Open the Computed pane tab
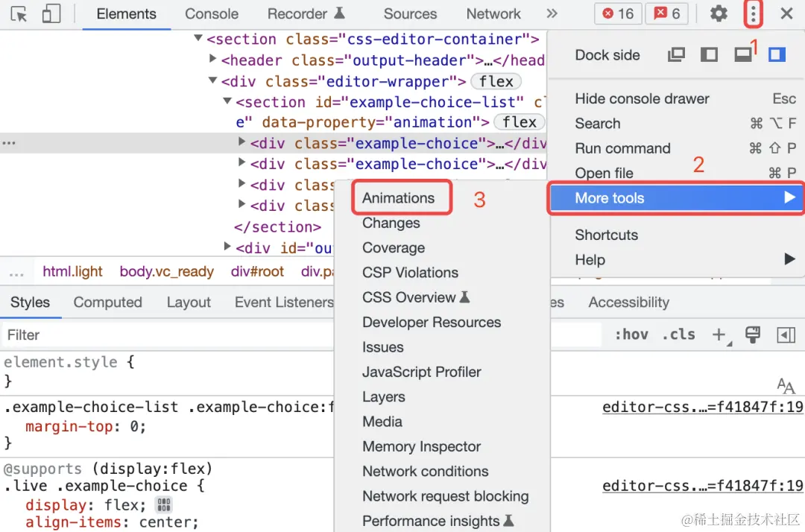Image resolution: width=805 pixels, height=532 pixels. click(108, 303)
